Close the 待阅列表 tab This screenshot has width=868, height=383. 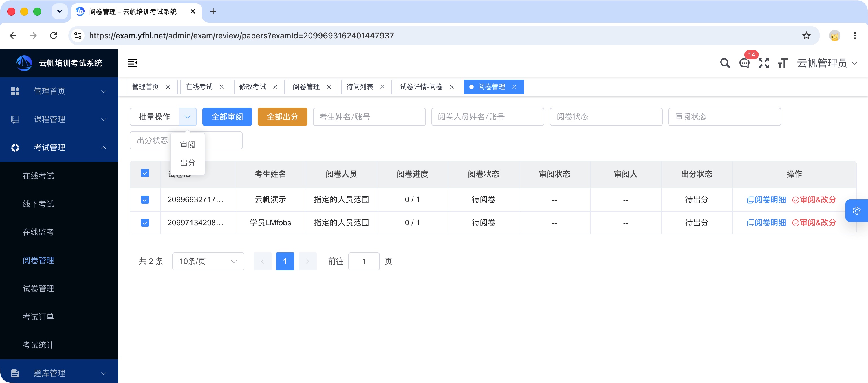[x=382, y=87]
